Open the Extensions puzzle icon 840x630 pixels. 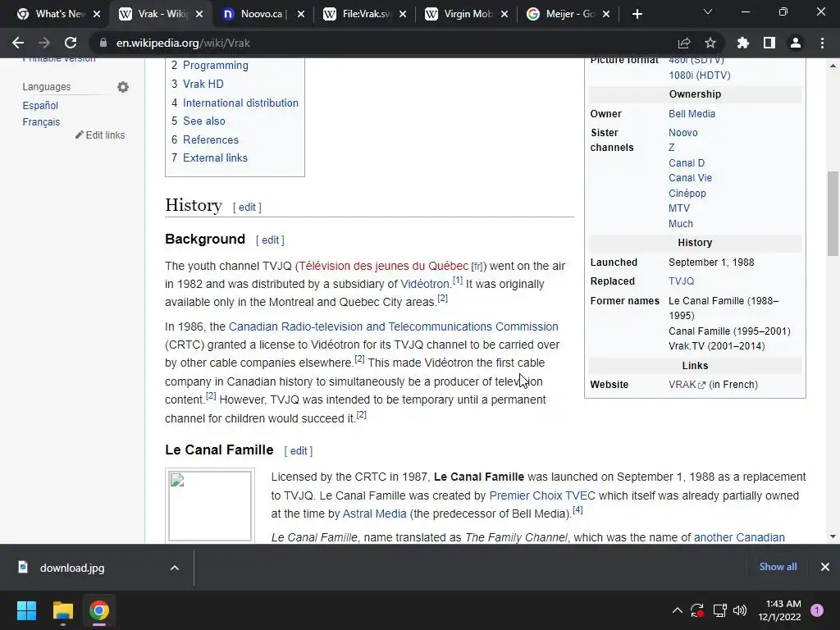[x=743, y=43]
